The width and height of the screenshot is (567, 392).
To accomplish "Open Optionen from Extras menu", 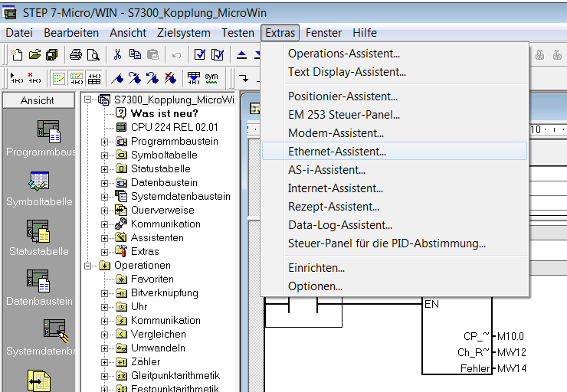I will [395, 286].
